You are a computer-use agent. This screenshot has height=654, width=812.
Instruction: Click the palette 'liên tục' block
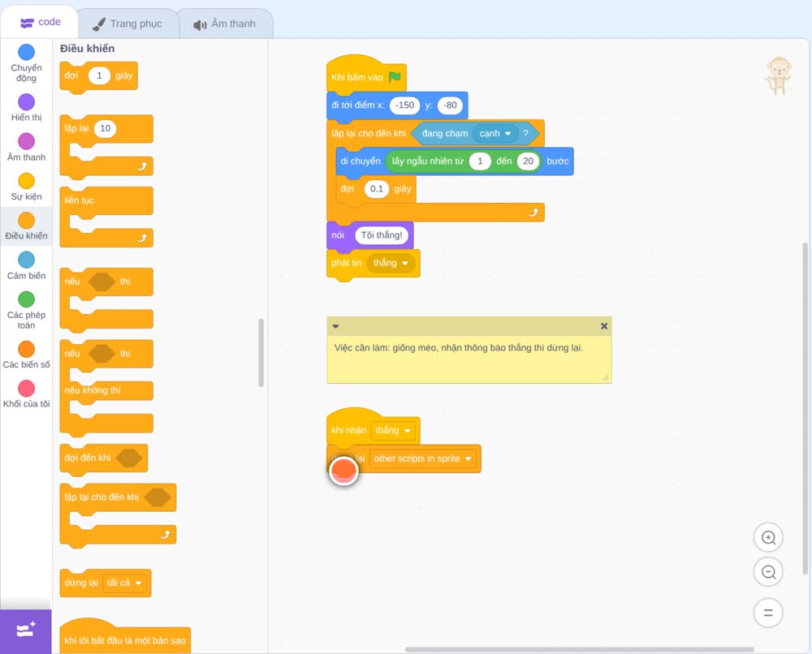(x=106, y=217)
